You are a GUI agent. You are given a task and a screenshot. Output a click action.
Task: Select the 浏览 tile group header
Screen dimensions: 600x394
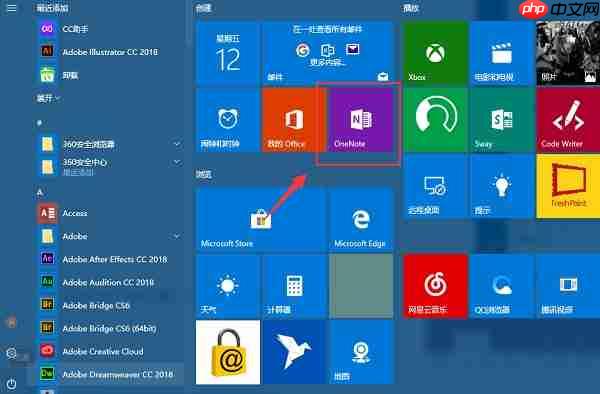pyautogui.click(x=204, y=174)
